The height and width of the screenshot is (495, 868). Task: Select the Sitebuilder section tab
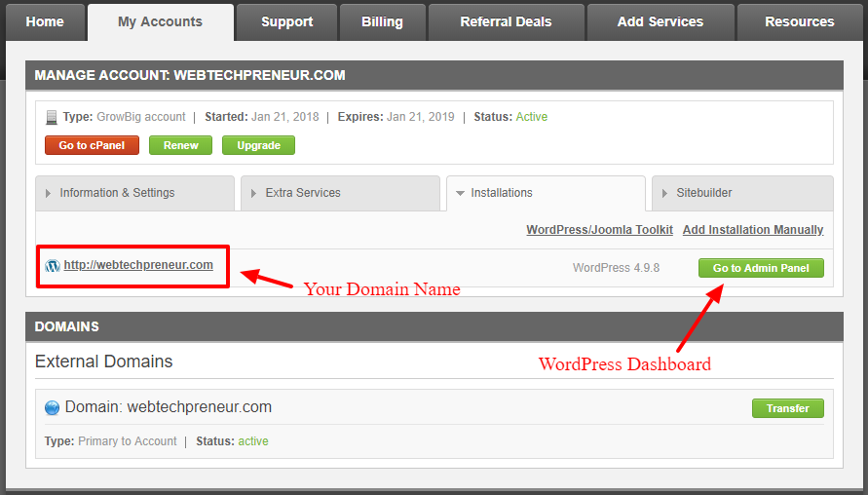click(743, 193)
